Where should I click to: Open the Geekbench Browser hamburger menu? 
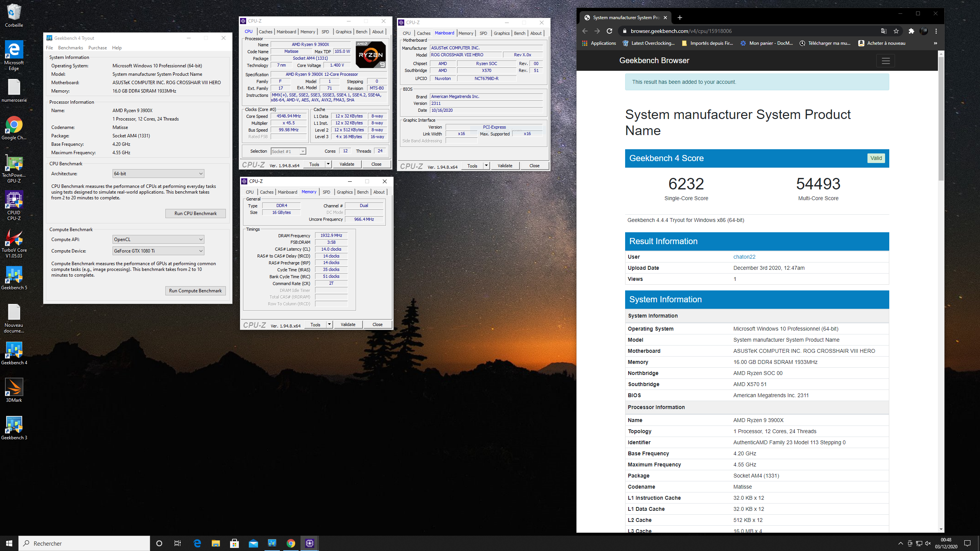pyautogui.click(x=885, y=60)
